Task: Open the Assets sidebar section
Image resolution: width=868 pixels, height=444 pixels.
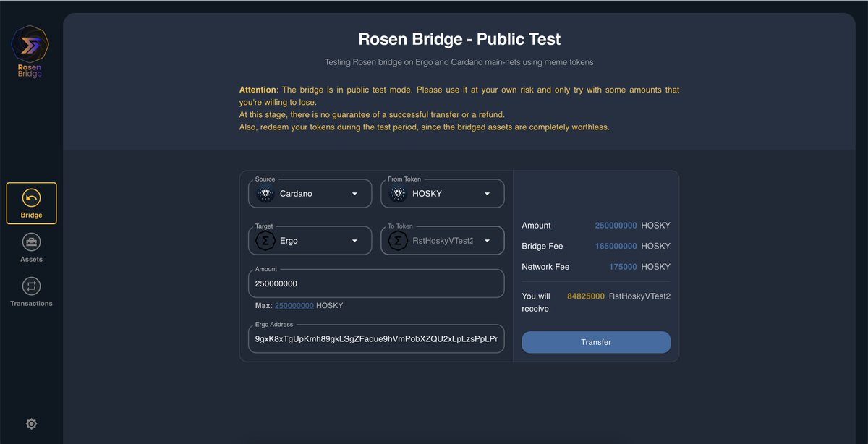Action: [31, 247]
